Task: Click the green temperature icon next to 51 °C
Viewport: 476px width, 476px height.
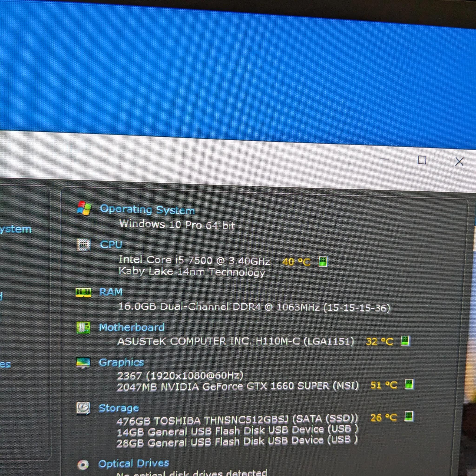Action: pyautogui.click(x=410, y=384)
